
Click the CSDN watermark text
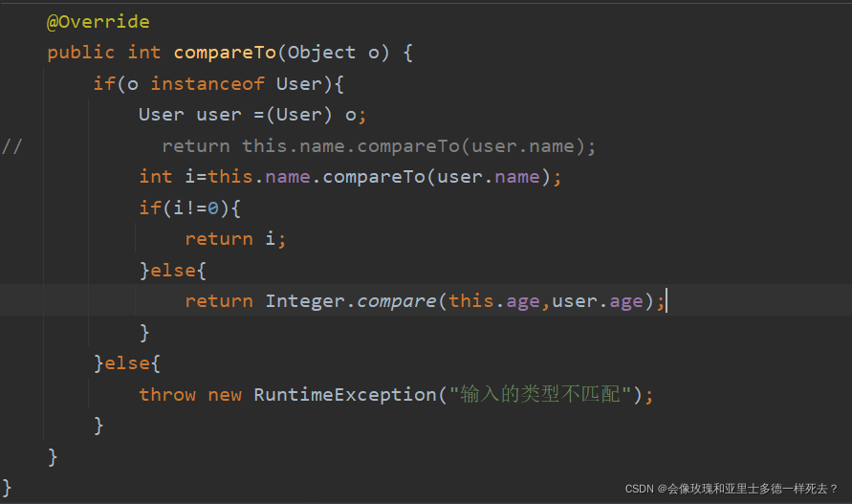pos(732,489)
